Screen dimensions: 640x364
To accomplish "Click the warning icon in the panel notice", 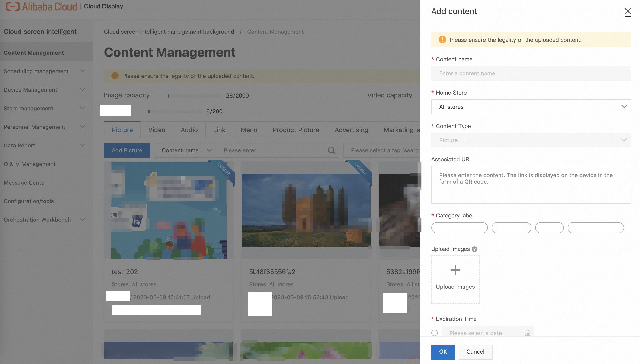I will 442,39.
